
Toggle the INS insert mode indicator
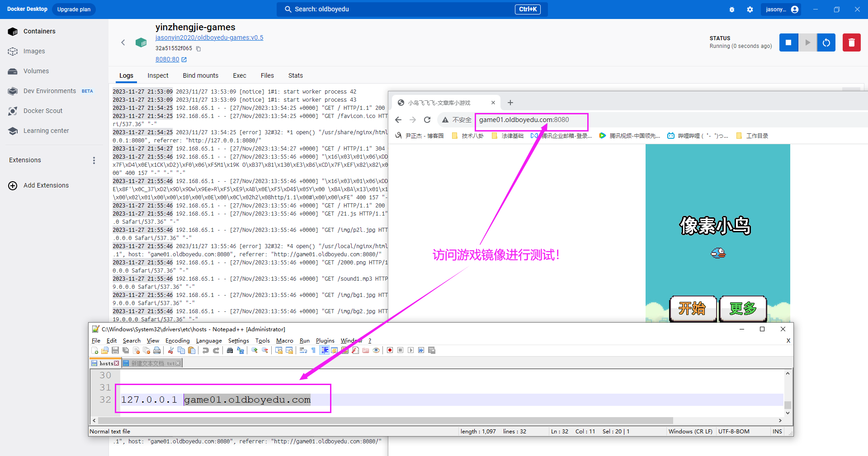coord(777,431)
